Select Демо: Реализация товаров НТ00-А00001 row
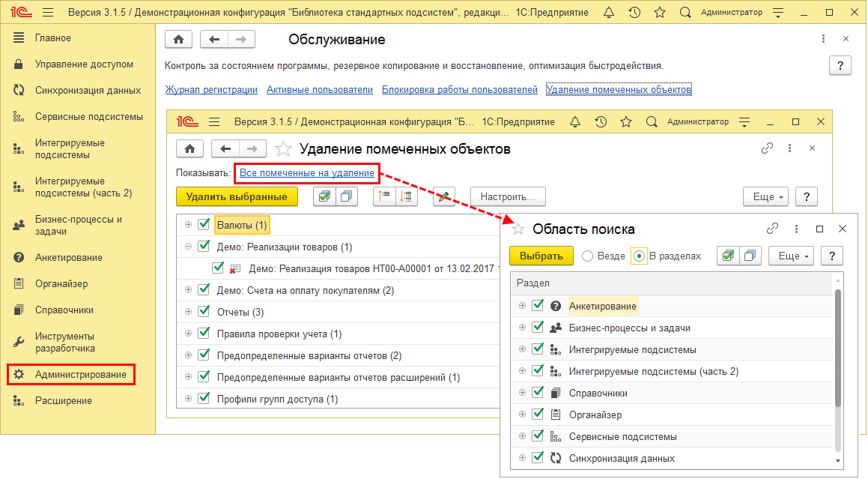The image size is (868, 479). tap(338, 268)
